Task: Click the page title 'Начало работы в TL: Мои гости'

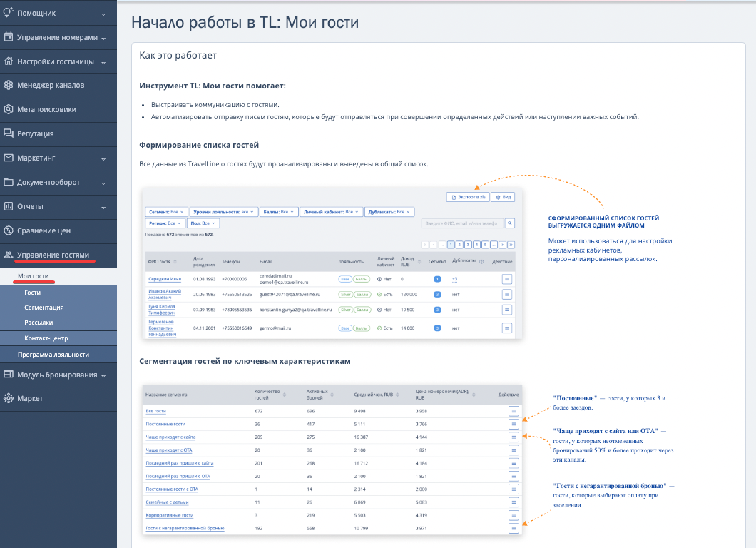Action: click(x=245, y=22)
